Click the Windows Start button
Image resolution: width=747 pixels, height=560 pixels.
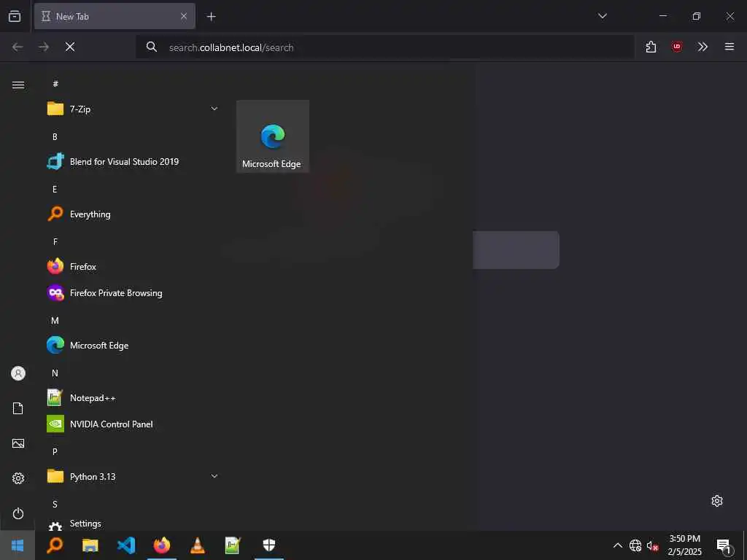pos(18,545)
